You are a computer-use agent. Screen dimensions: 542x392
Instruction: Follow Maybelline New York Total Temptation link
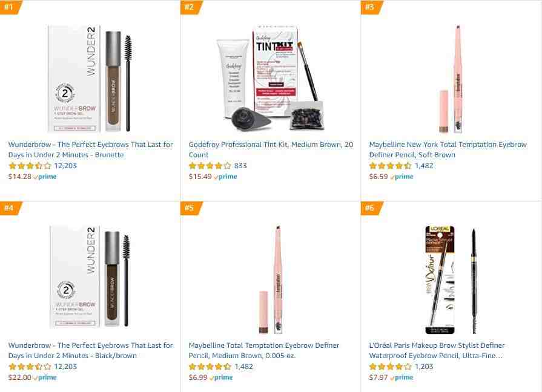click(x=448, y=149)
